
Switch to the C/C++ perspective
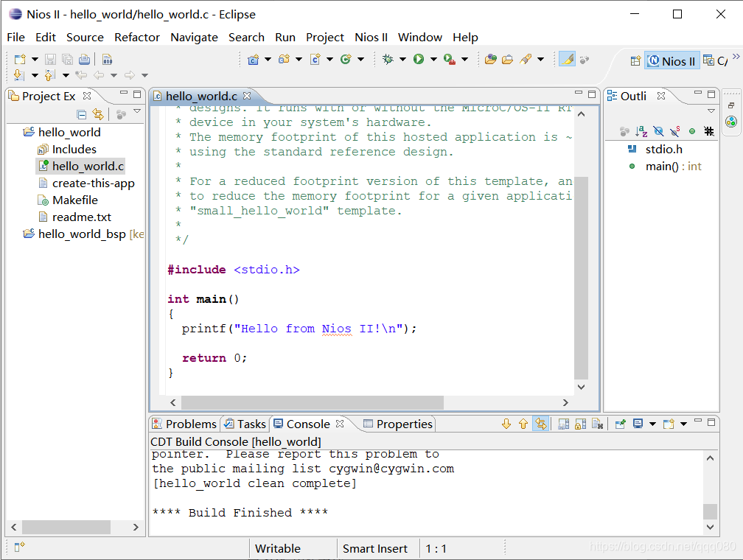coord(716,60)
